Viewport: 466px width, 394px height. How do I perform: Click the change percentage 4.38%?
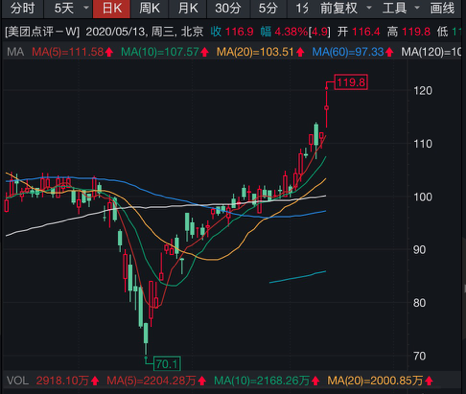click(x=291, y=32)
